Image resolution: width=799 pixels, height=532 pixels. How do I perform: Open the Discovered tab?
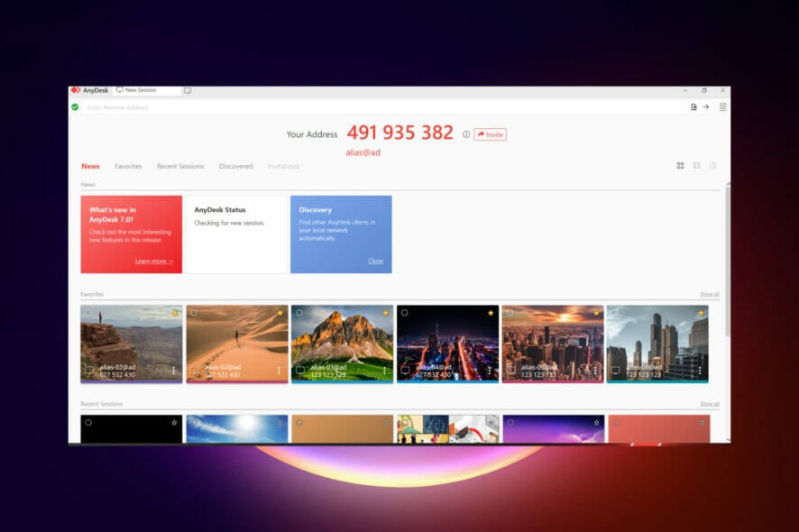coord(236,166)
